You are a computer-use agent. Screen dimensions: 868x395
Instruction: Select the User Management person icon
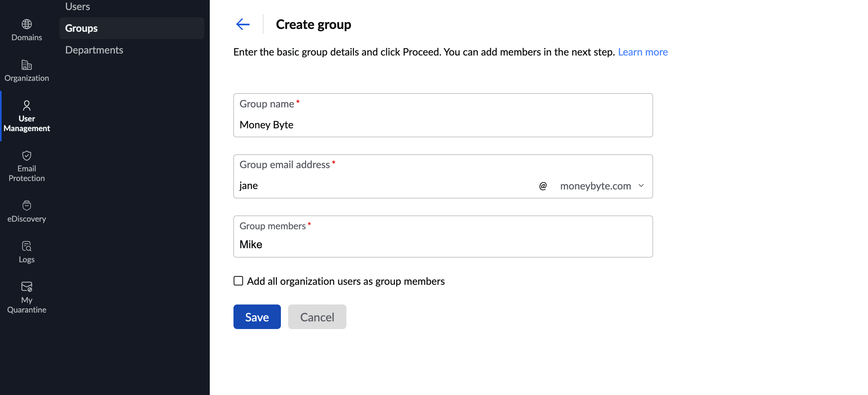coord(27,106)
